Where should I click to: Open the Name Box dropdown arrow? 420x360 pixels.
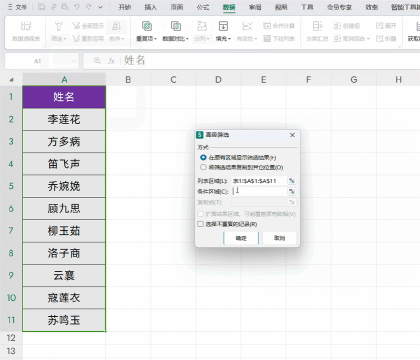coord(74,61)
